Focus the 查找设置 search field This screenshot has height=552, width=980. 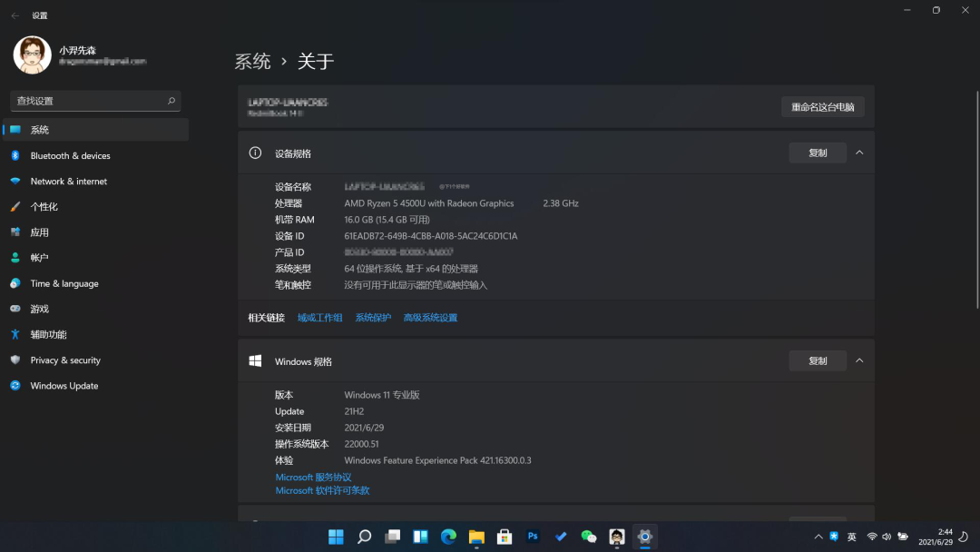coord(95,101)
